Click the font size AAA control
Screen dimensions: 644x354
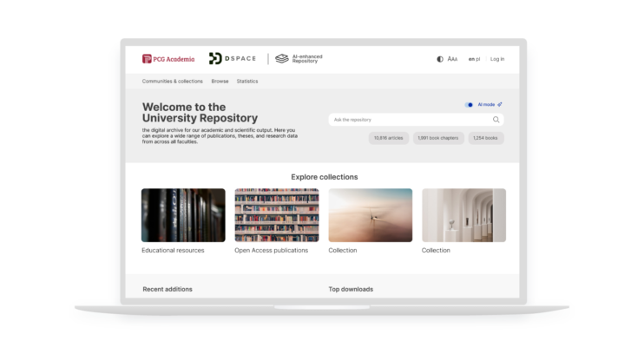point(452,59)
